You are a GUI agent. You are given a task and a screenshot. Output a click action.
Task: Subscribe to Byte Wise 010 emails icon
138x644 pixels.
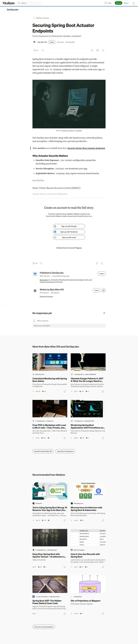point(103,290)
